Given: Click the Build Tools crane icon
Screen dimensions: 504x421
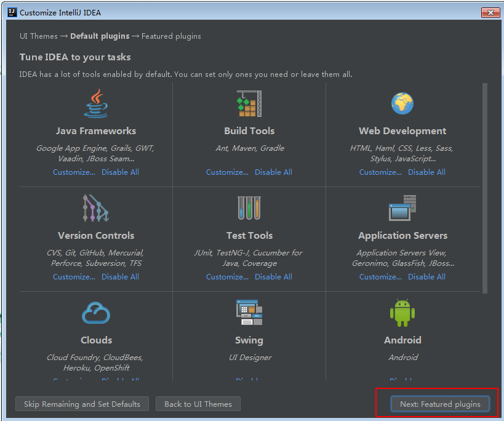Looking at the screenshot, I should [x=249, y=103].
